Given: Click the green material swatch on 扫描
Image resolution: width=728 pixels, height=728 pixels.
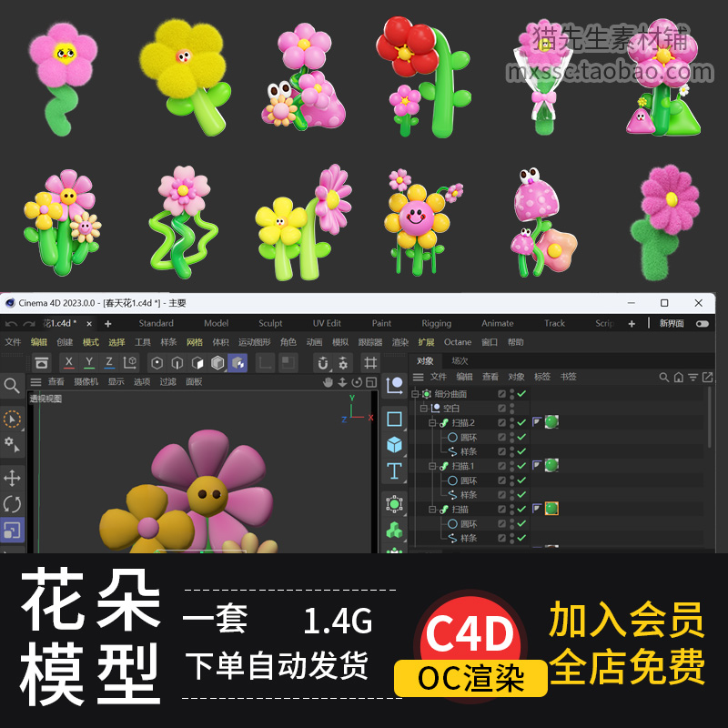Looking at the screenshot, I should 551,510.
